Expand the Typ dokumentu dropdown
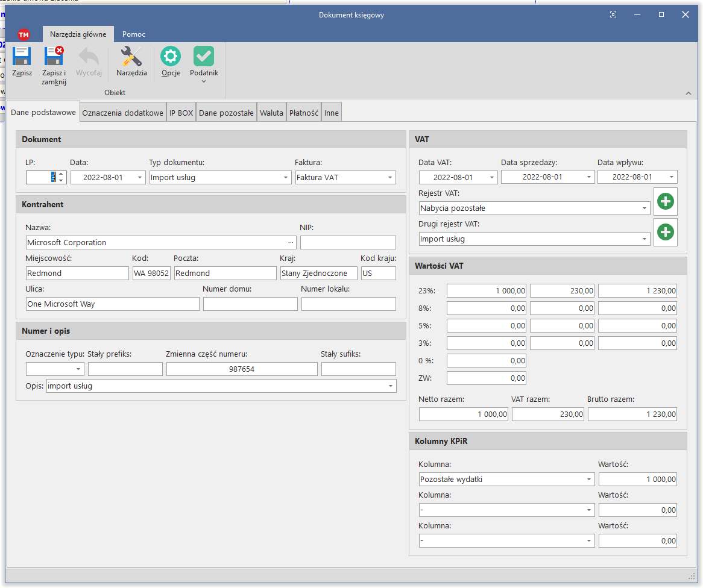 pos(286,178)
